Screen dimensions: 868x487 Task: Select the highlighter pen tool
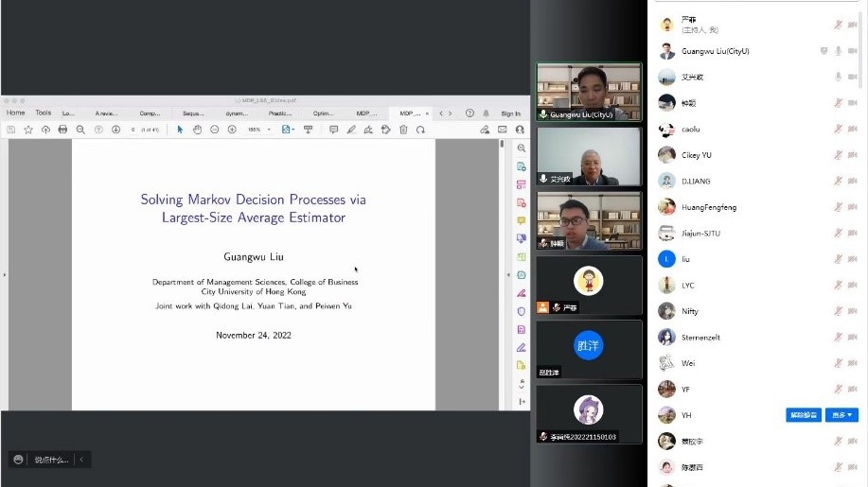351,130
